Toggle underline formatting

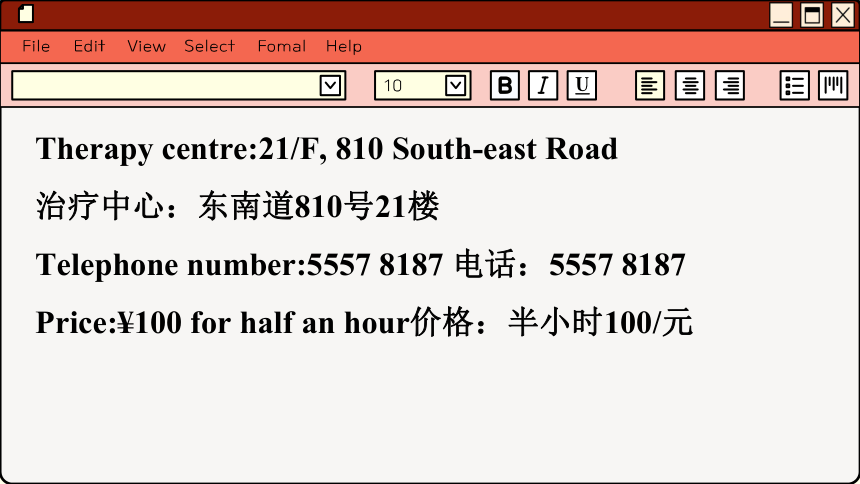[x=582, y=85]
